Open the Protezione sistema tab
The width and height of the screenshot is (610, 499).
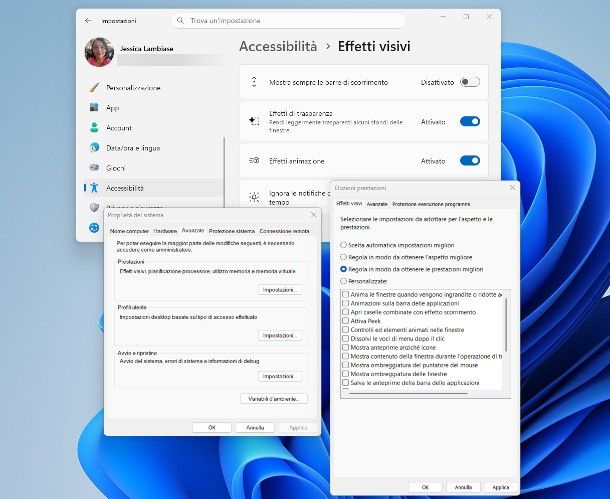232,231
